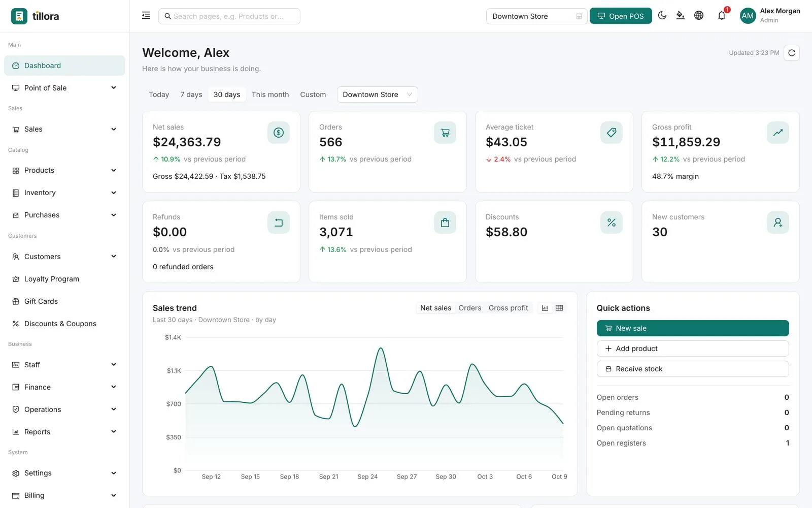Show Net sales in Sales trend
The width and height of the screenshot is (812, 508).
tap(435, 308)
